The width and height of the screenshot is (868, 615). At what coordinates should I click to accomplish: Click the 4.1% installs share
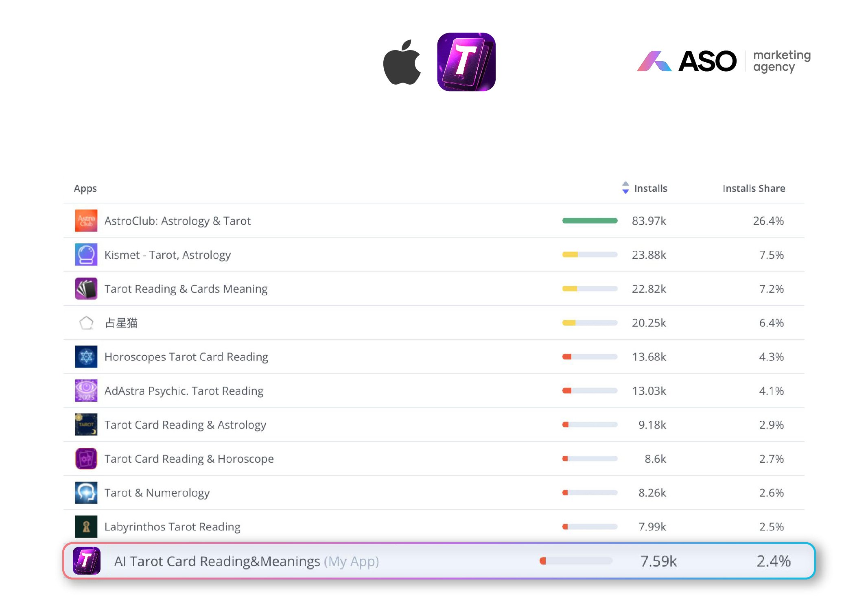pos(771,391)
